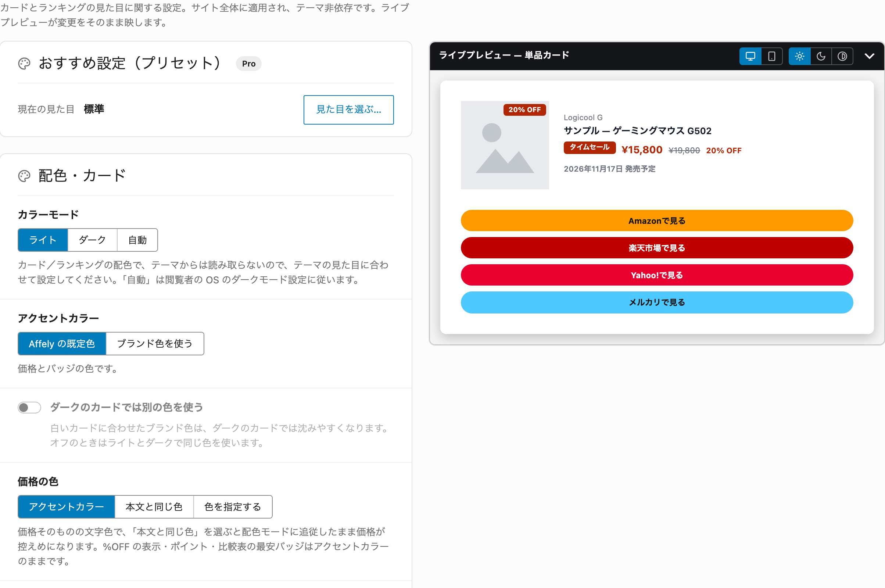Image resolution: width=885 pixels, height=588 pixels.
Task: Collapse the live preview panel chevron
Action: pyautogui.click(x=869, y=56)
